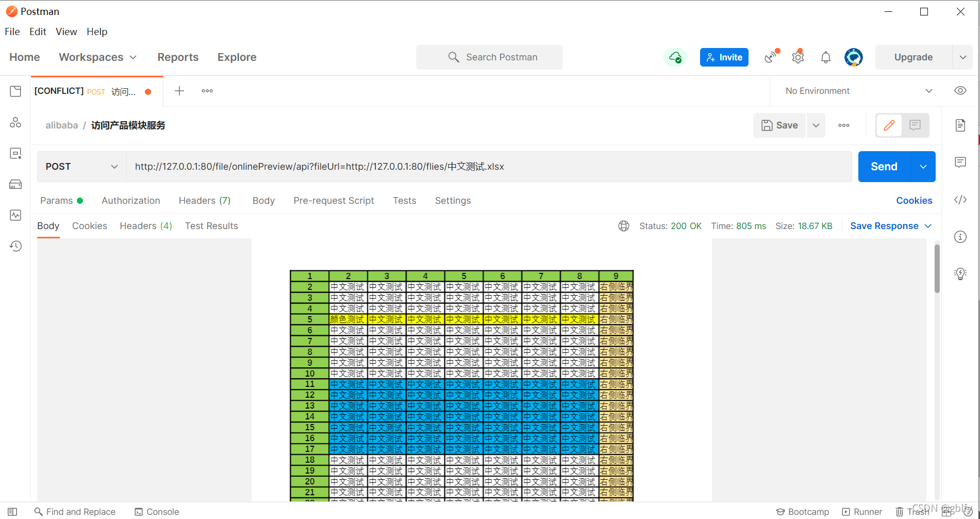Open the POST method dropdown

tap(82, 167)
